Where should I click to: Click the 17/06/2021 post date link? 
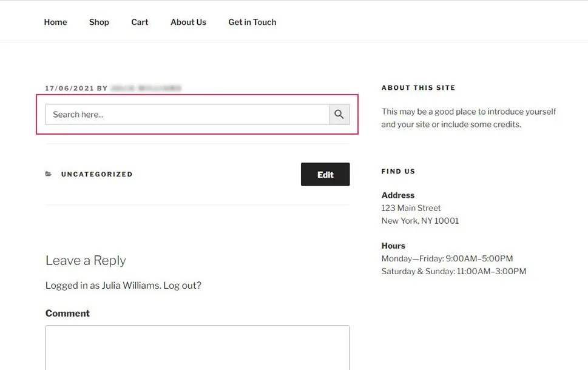click(x=69, y=89)
